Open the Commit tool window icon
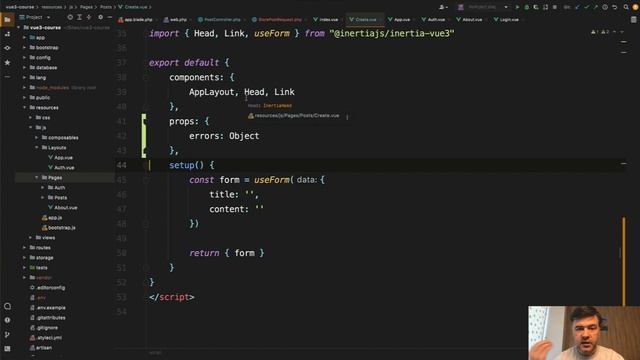Image resolution: width=640 pixels, height=360 pixels. pyautogui.click(x=7, y=48)
